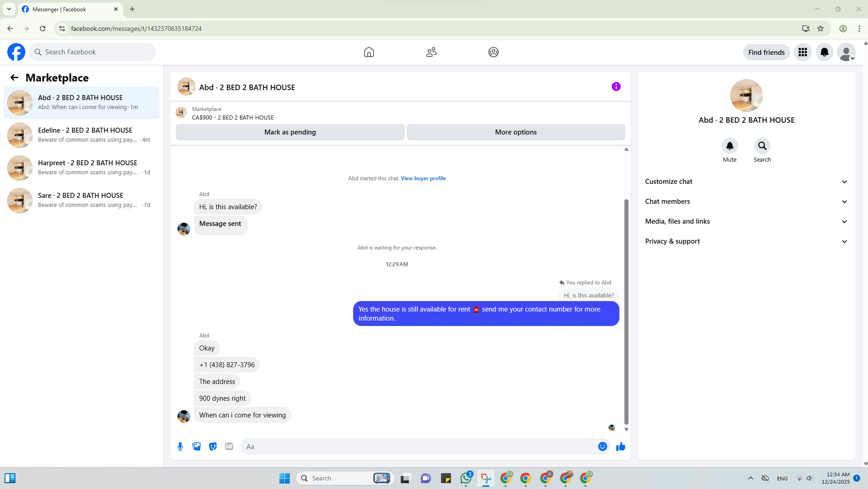Screen dimensions: 868x489
Task: Click the chat scrollbar thumb
Action: tap(626, 312)
